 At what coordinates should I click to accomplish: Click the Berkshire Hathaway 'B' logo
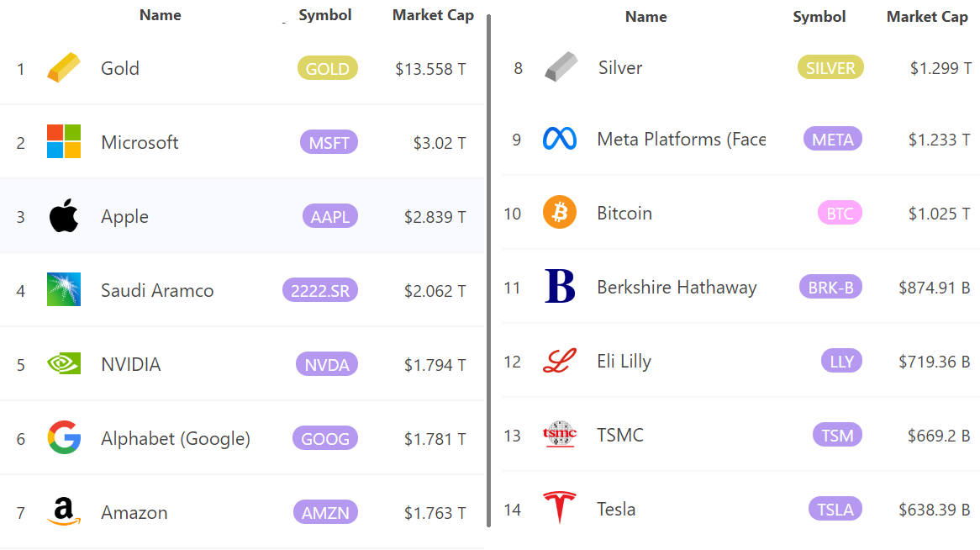click(x=560, y=287)
